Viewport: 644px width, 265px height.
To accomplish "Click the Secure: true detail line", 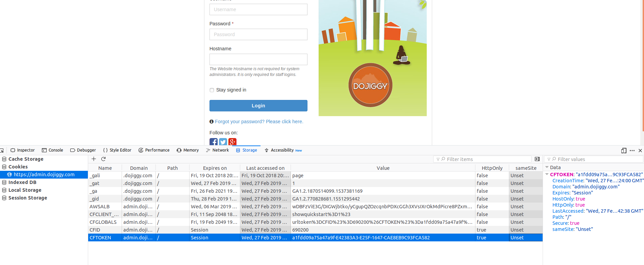I will click(566, 223).
